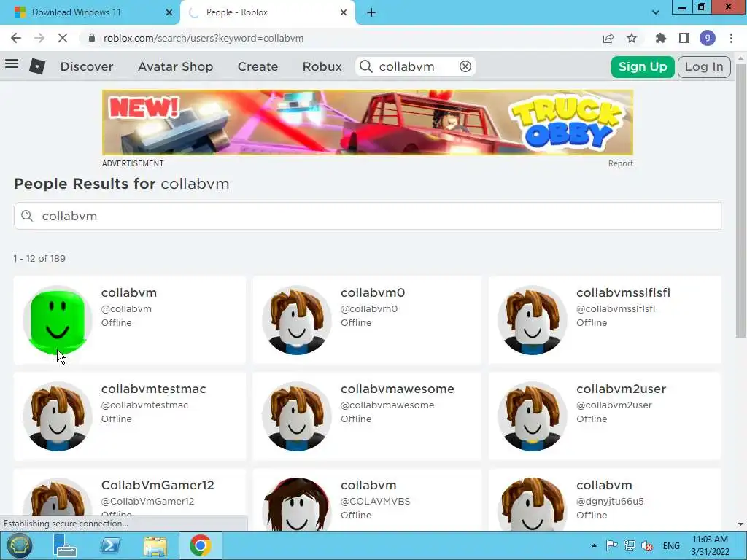
Task: Report the Truck Obby advertisement
Action: pos(620,163)
